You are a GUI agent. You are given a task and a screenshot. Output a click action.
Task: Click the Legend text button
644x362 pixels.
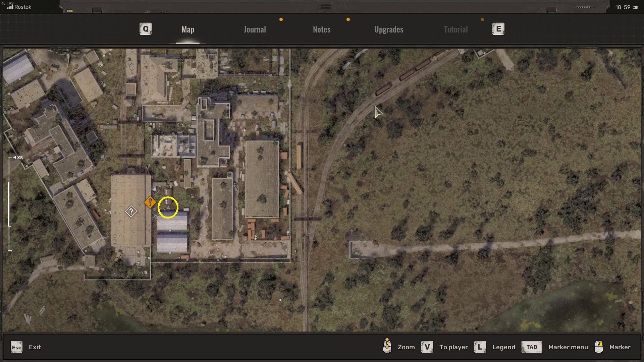tap(503, 347)
